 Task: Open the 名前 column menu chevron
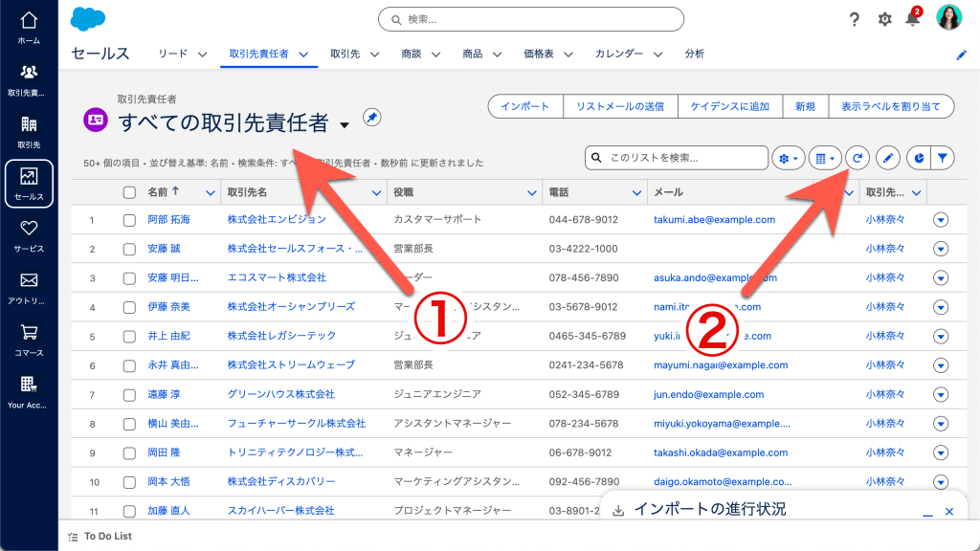(x=210, y=193)
